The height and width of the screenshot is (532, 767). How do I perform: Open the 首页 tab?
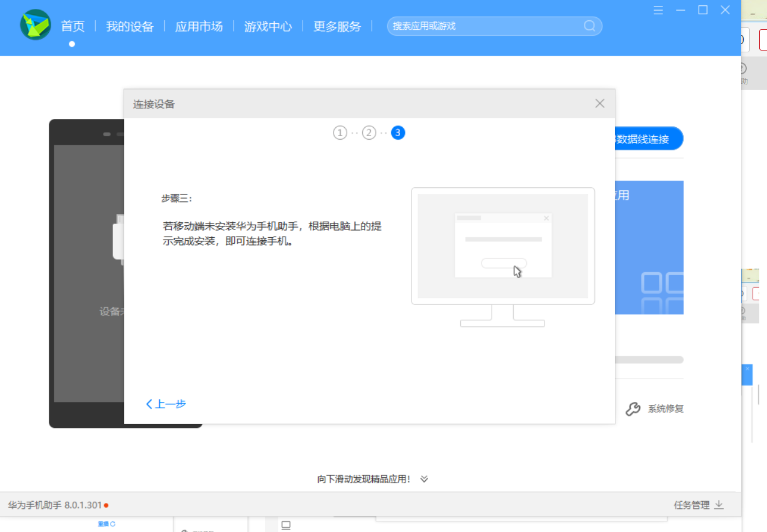click(x=73, y=26)
